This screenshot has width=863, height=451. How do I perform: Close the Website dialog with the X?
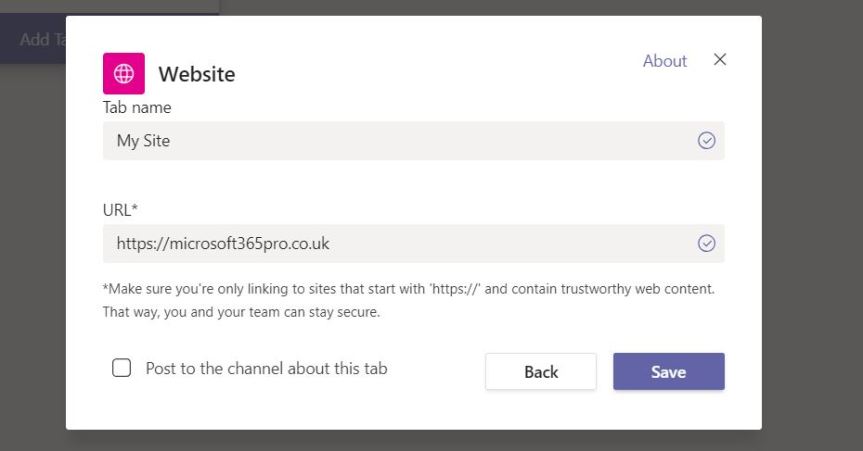point(719,60)
